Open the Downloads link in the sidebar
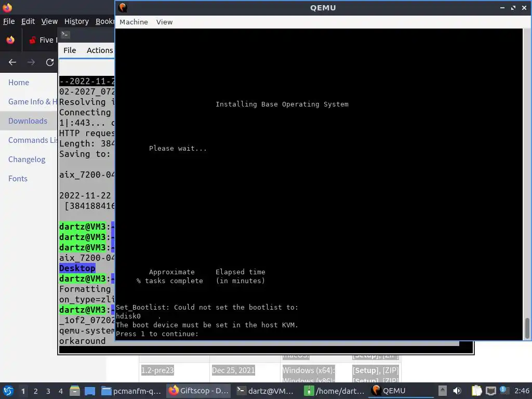This screenshot has width=532, height=399. (x=28, y=121)
